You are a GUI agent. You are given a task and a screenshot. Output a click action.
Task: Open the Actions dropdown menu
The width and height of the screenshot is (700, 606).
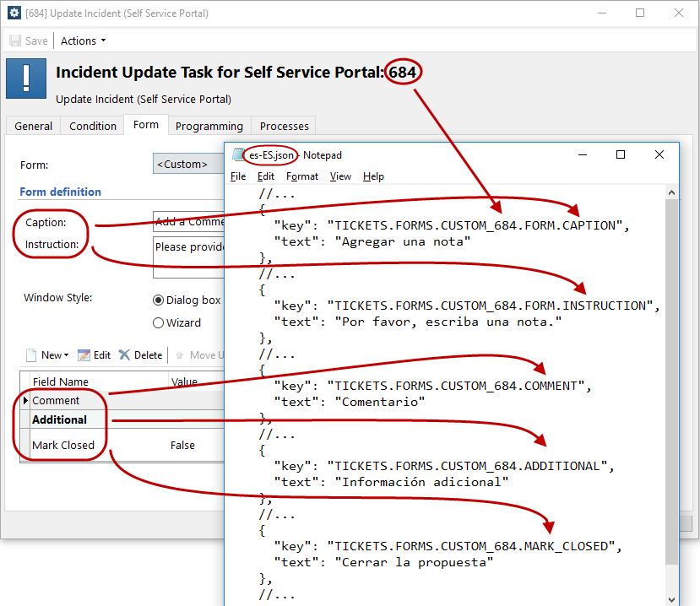pyautogui.click(x=83, y=41)
